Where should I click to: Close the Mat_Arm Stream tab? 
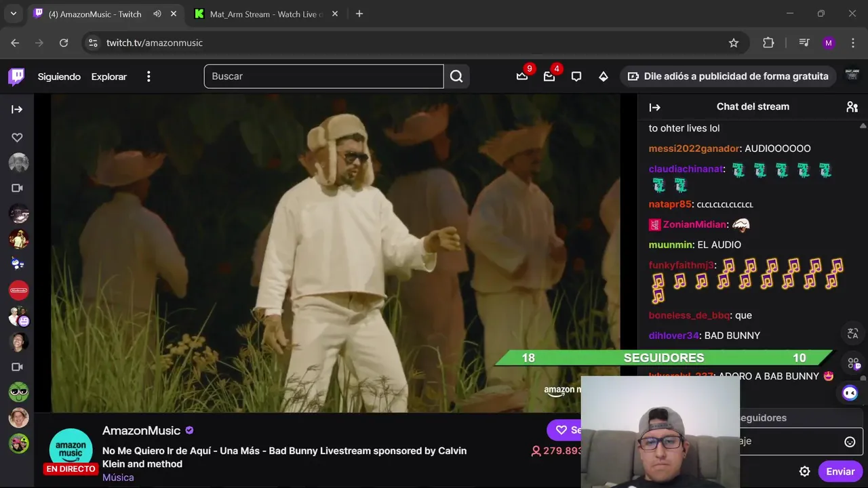click(x=334, y=14)
